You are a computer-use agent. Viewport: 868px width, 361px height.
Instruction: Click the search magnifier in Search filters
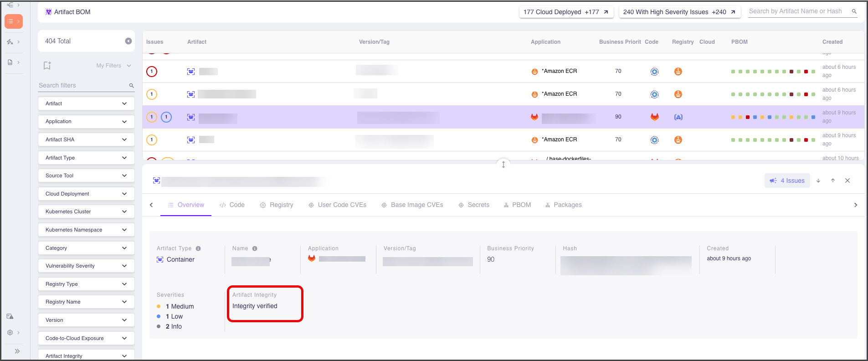pyautogui.click(x=131, y=86)
